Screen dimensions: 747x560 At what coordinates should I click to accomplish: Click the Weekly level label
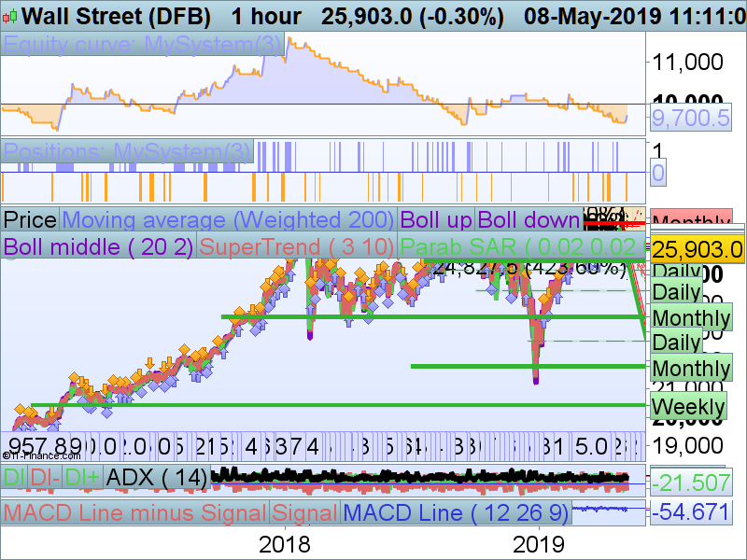688,407
